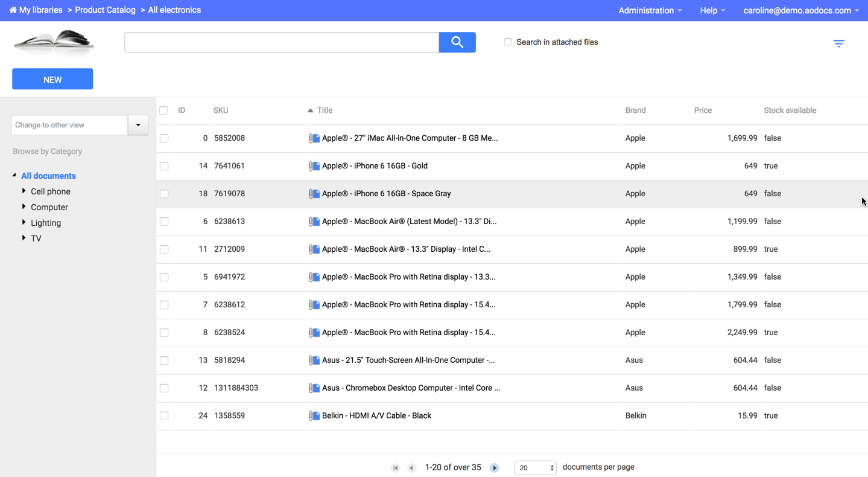The height and width of the screenshot is (477, 868).
Task: Expand the Cell phone category arrow
Action: [24, 191]
